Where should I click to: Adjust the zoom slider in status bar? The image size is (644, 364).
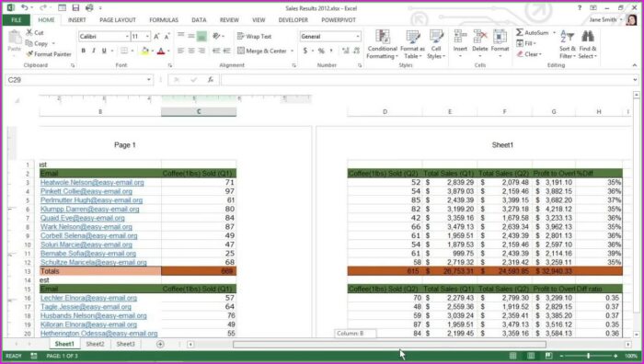(x=588, y=356)
